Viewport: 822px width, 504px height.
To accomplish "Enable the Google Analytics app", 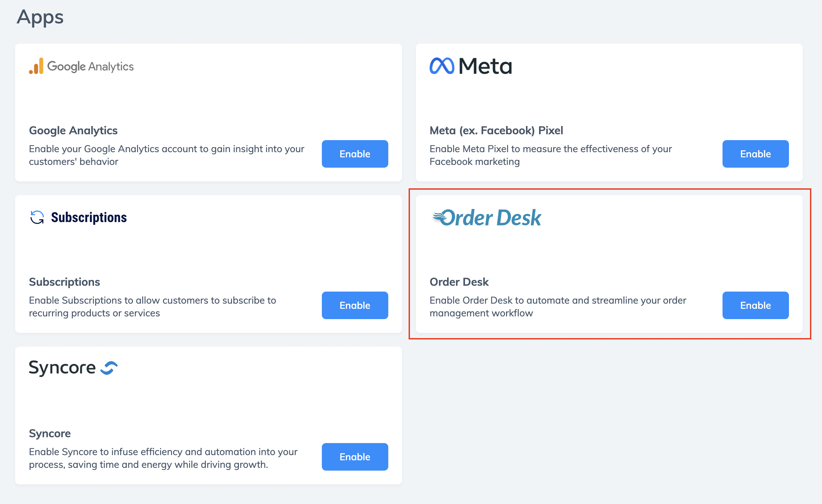I will pos(355,154).
